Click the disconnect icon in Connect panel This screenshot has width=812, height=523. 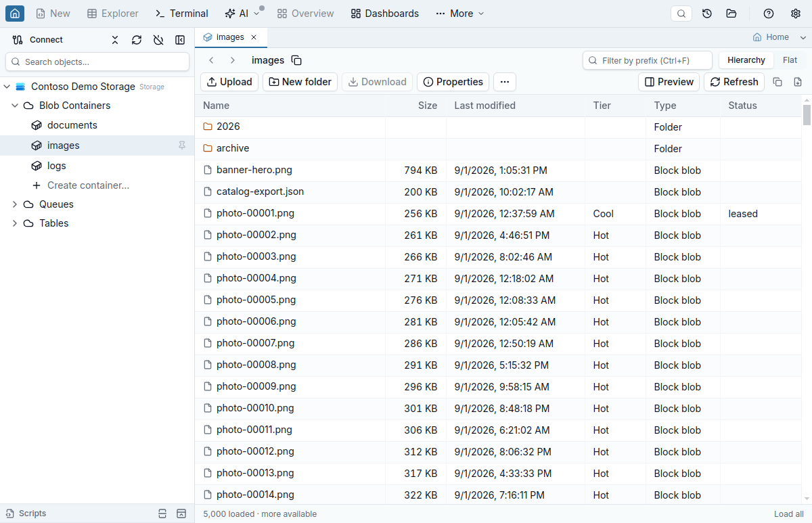pos(158,40)
